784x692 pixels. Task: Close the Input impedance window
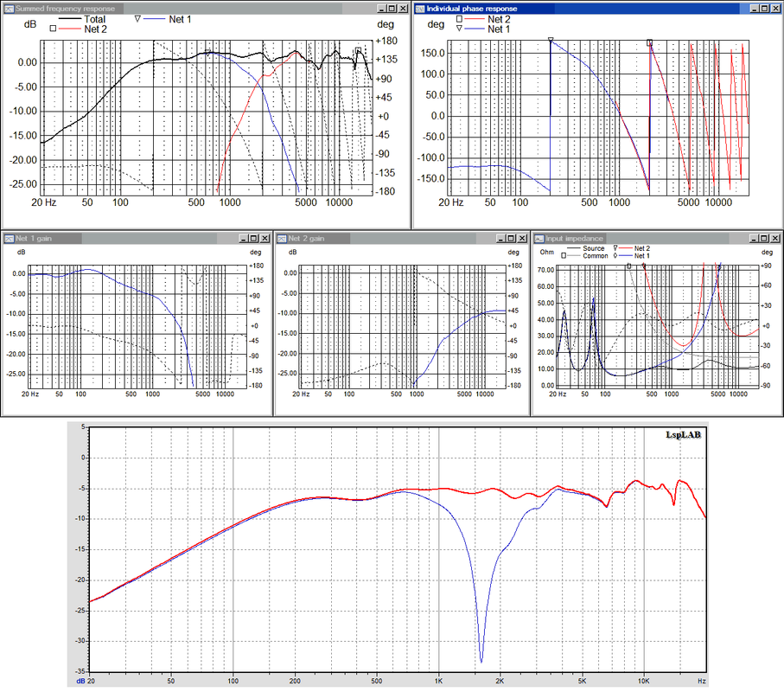point(775,239)
